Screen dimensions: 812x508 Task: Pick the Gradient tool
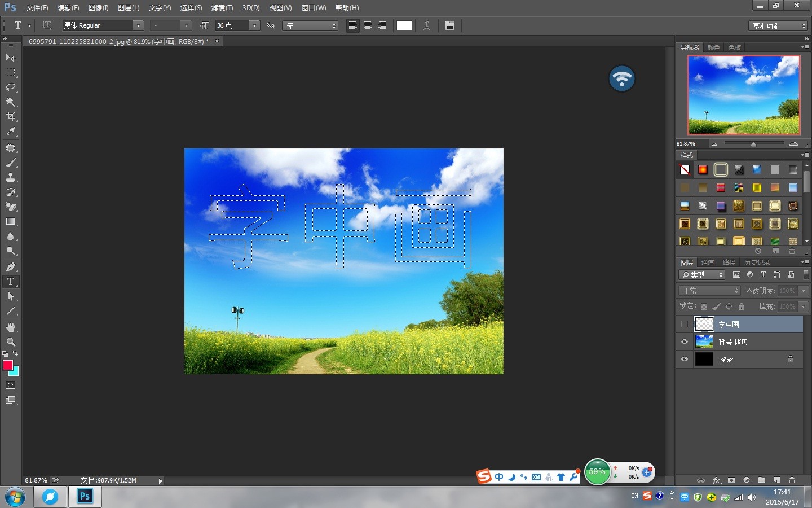pos(11,222)
